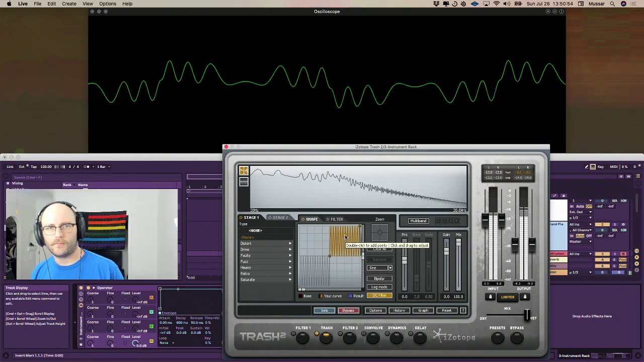This screenshot has width=644, height=362.
Task: Expand the Fuzz category
Action: (266, 261)
